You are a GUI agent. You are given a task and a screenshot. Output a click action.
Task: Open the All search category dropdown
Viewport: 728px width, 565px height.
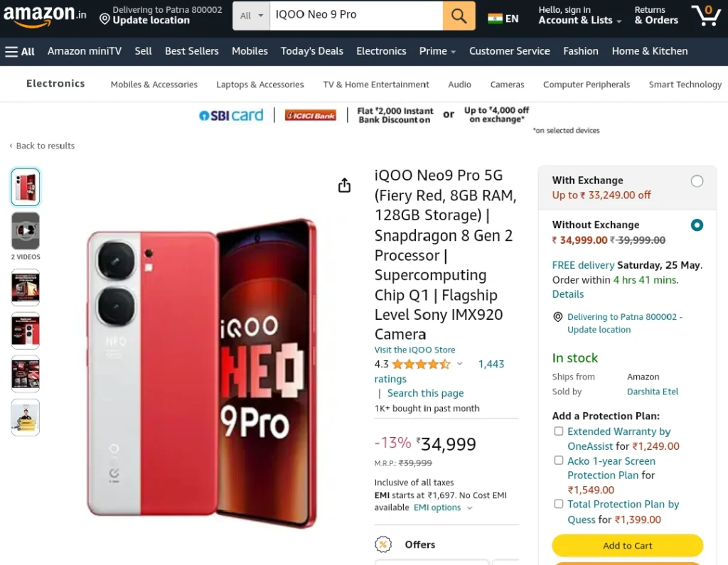tap(251, 16)
